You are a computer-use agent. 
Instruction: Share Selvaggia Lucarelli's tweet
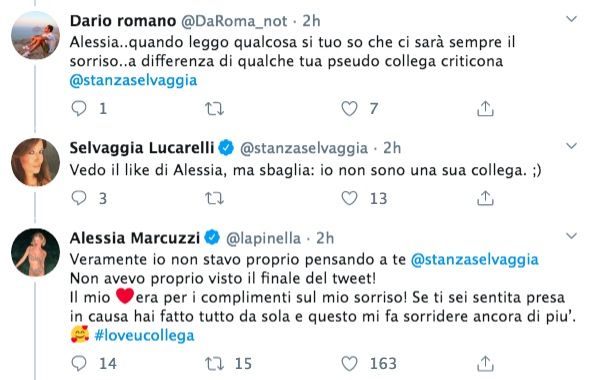coord(485,198)
